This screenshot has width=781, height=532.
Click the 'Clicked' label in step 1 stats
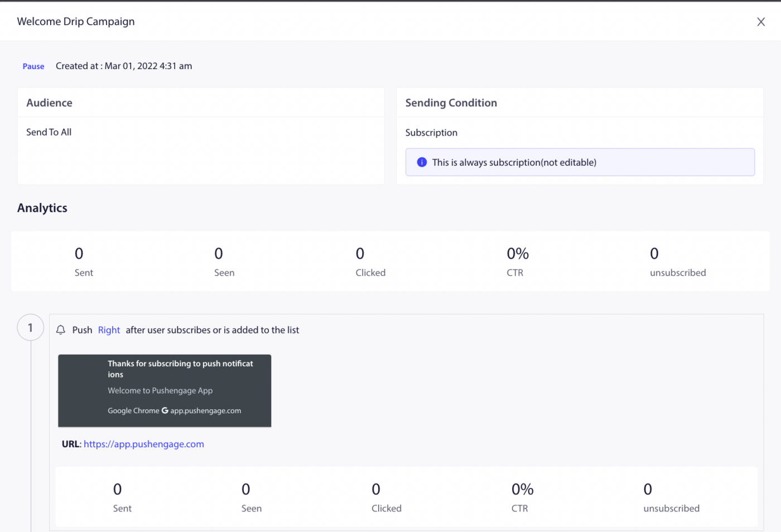[387, 509]
